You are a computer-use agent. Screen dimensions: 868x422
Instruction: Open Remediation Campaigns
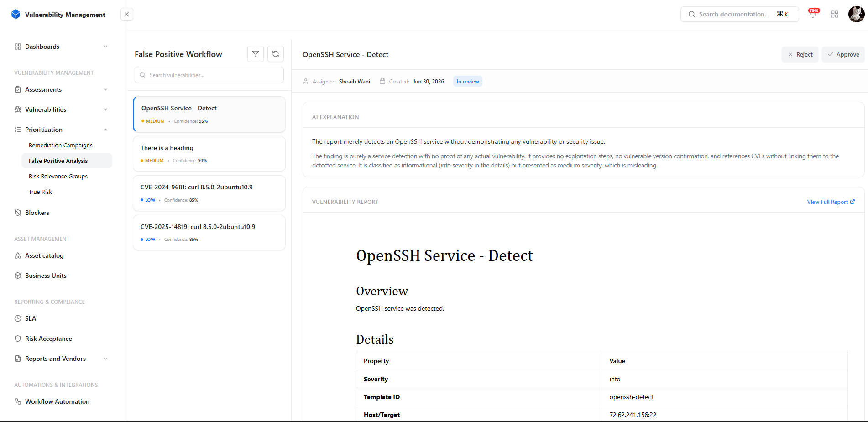pyautogui.click(x=60, y=145)
